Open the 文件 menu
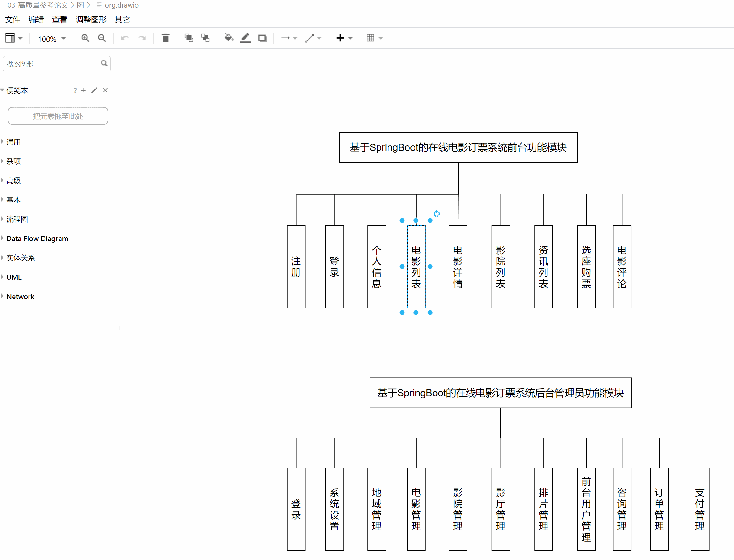Viewport: 734px width, 560px height. pyautogui.click(x=13, y=20)
